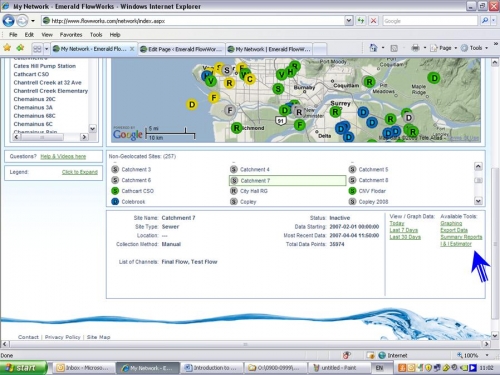The height and width of the screenshot is (375, 500).
Task: Click the green R marker at Surrey
Action: tap(335, 112)
